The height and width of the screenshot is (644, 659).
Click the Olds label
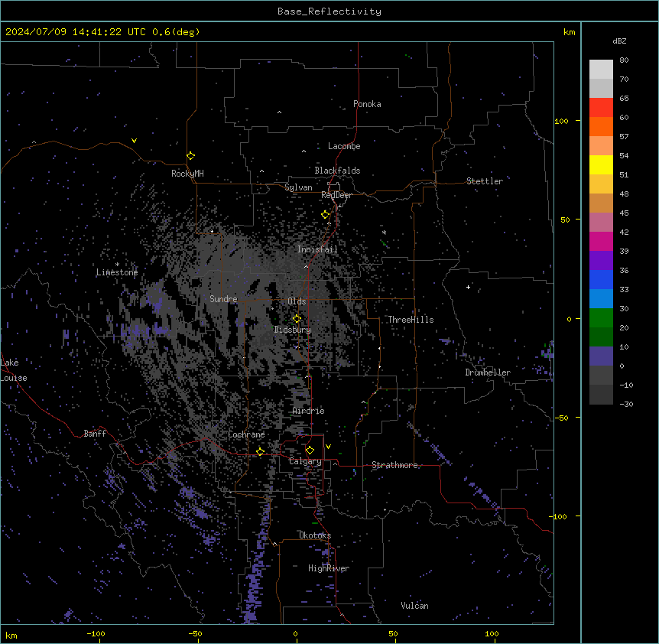pyautogui.click(x=297, y=301)
